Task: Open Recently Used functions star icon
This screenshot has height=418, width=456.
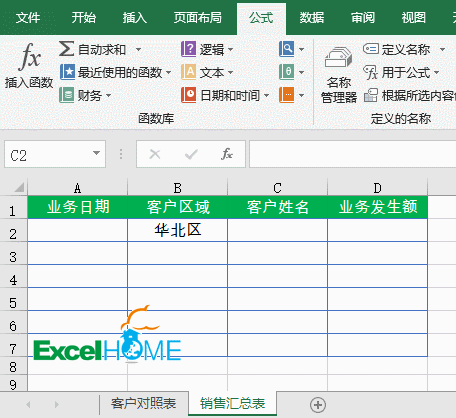Action: [x=67, y=72]
